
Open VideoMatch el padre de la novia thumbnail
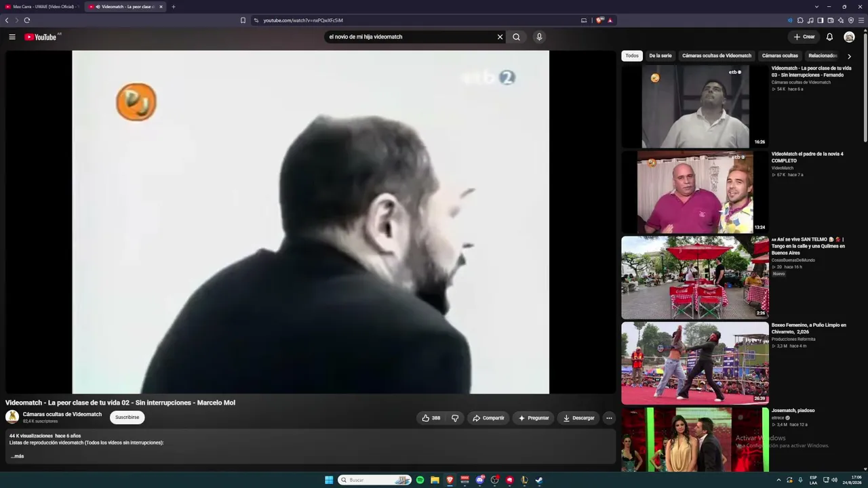coord(695,192)
